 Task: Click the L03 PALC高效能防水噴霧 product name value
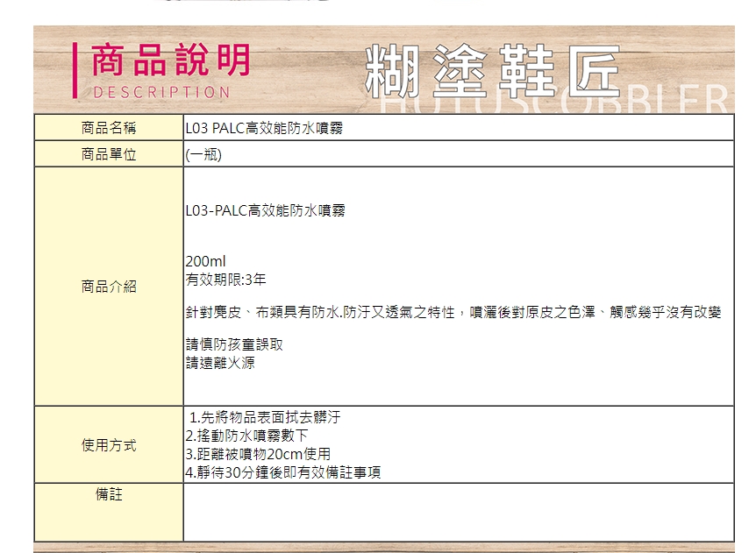click(x=264, y=128)
